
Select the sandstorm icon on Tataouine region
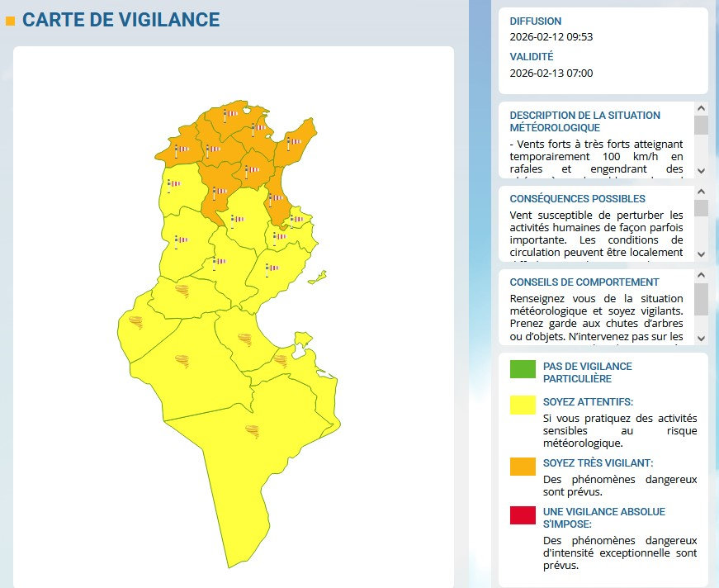[x=252, y=430]
